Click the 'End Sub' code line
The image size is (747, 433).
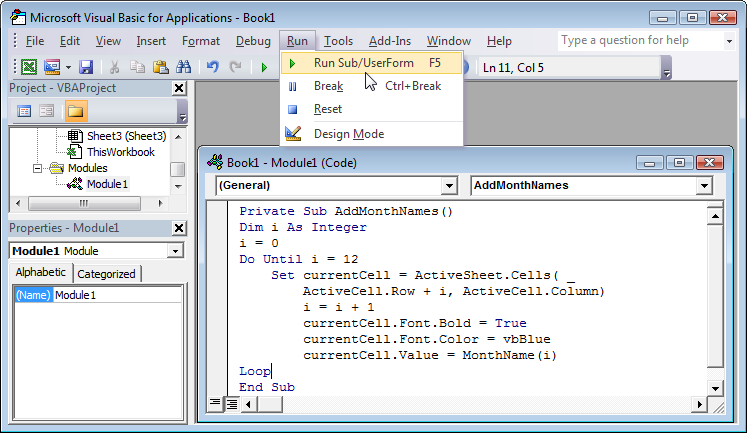point(267,387)
